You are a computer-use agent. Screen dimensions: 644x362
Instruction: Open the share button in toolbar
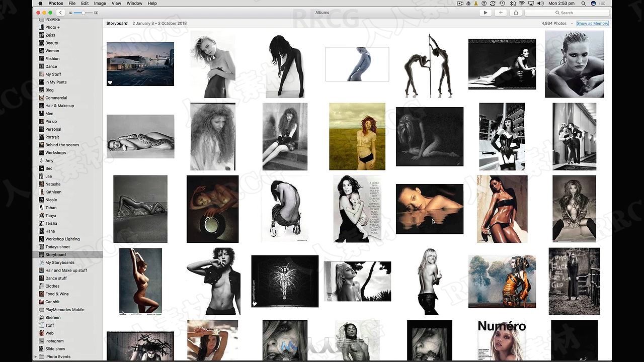[516, 13]
